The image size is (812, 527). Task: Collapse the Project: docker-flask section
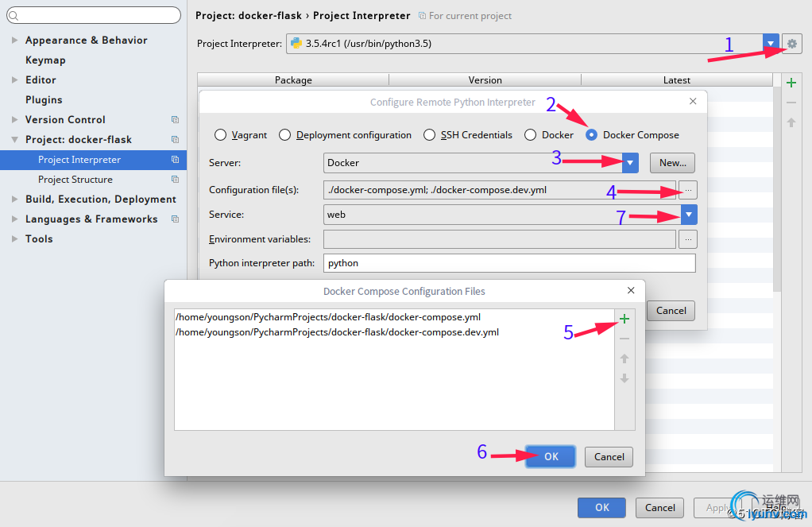coord(14,139)
